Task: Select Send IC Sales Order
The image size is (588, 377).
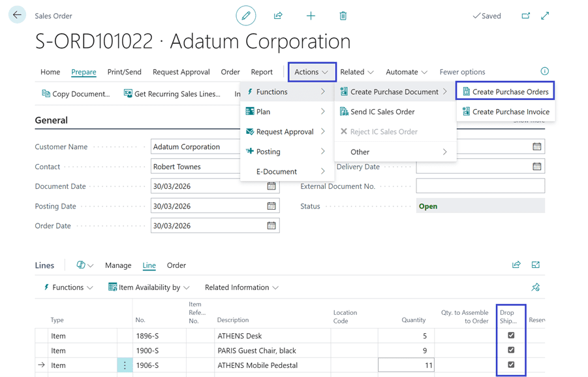Action: [x=382, y=112]
